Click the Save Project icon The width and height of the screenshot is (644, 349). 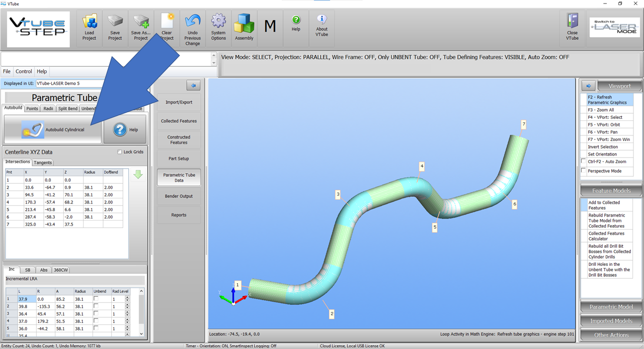115,22
